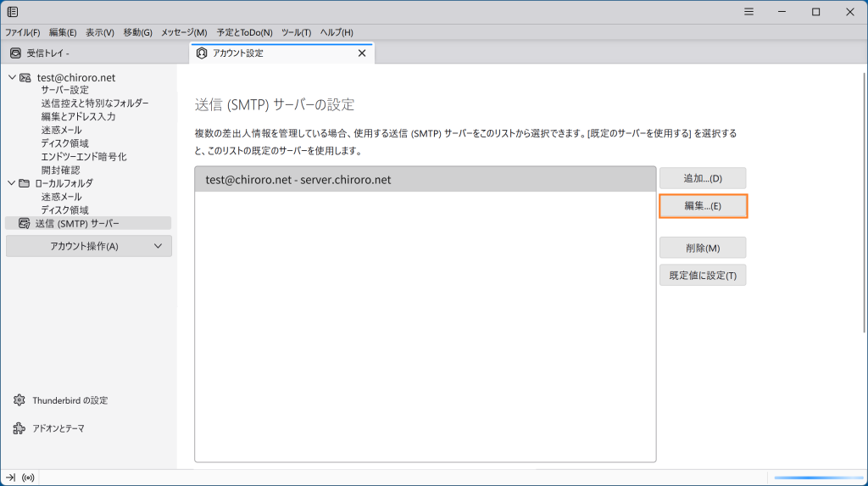Viewport: 868px width, 486px height.
Task: Select the ローカルフォルダ label
Action: click(x=64, y=183)
